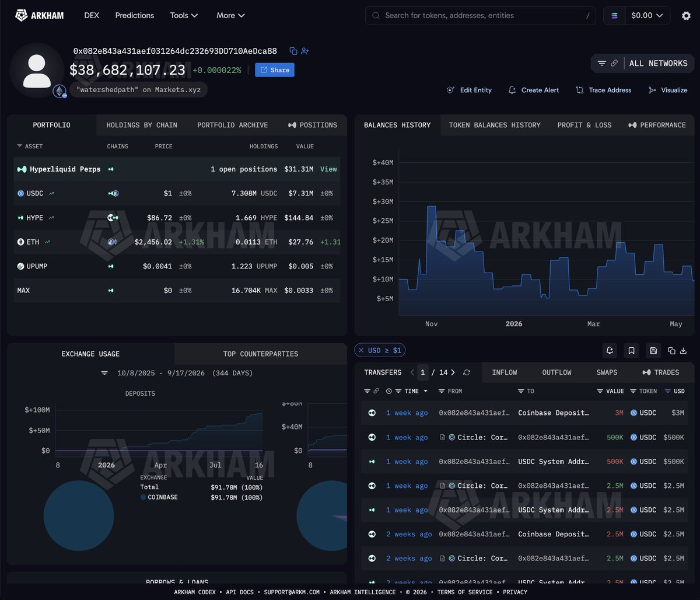Image resolution: width=700 pixels, height=600 pixels.
Task: Click Trace Address
Action: pos(603,90)
